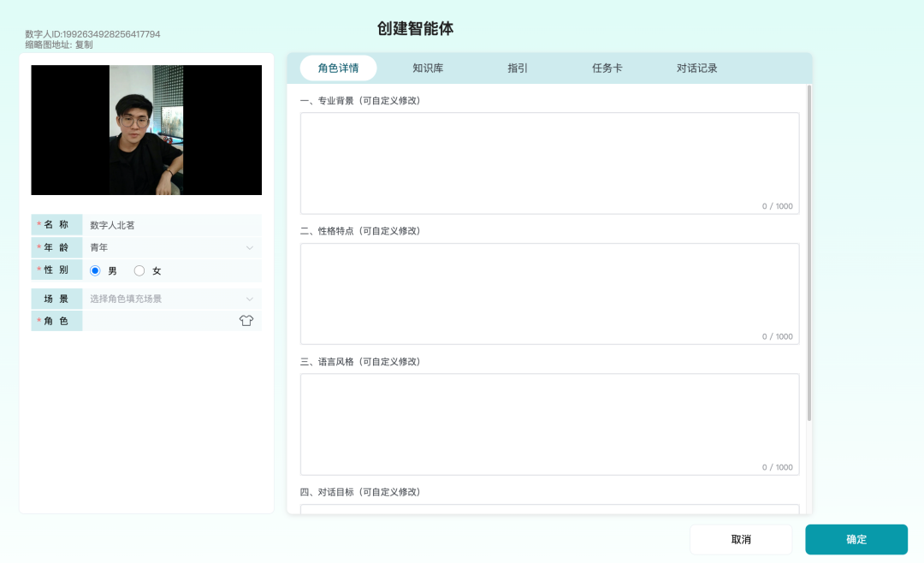Click the chevron arrow of 年龄 field
Screen dimensions: 924x563
click(x=250, y=248)
